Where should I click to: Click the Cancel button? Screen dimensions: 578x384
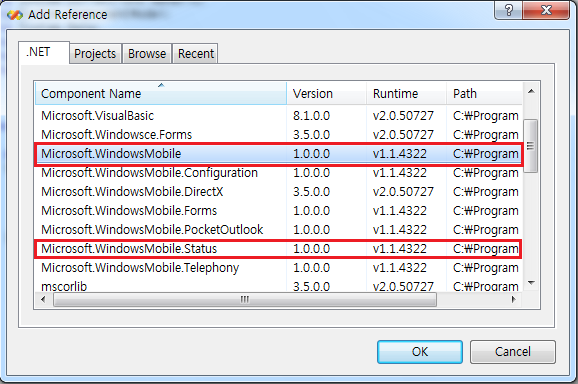tap(512, 352)
